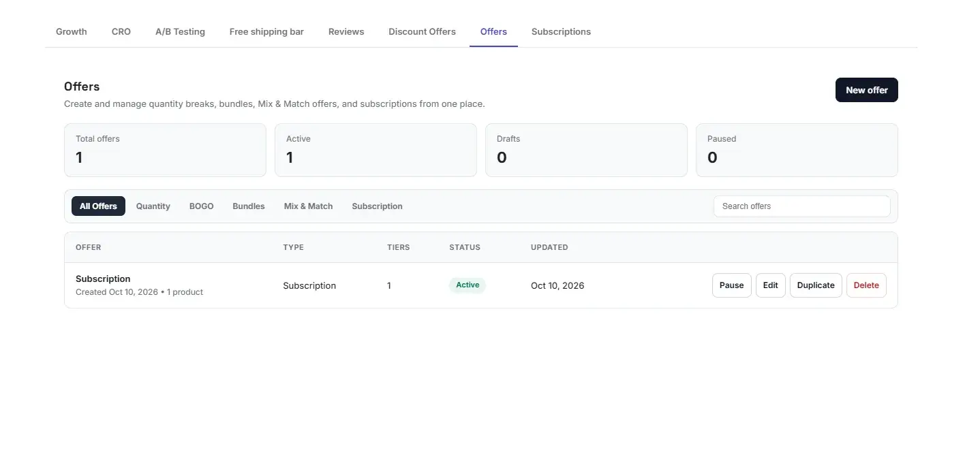Click the Offers page heading
980x459 pixels.
pos(82,86)
